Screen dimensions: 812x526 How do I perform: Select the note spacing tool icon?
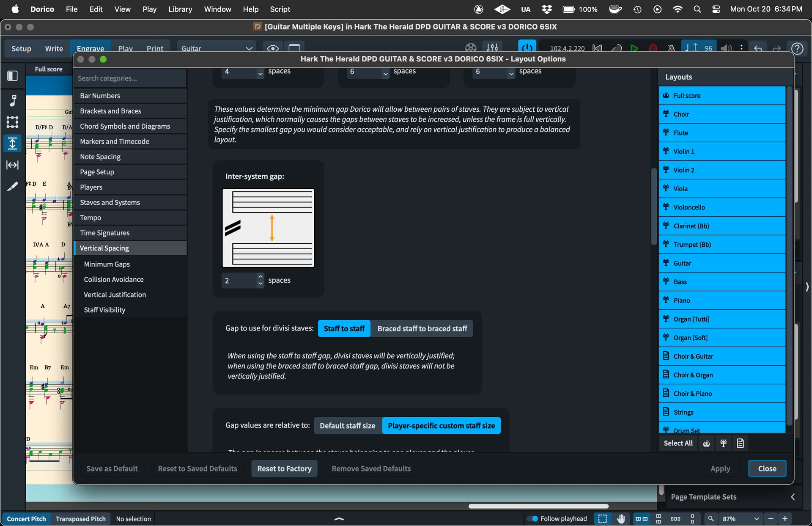click(12, 165)
